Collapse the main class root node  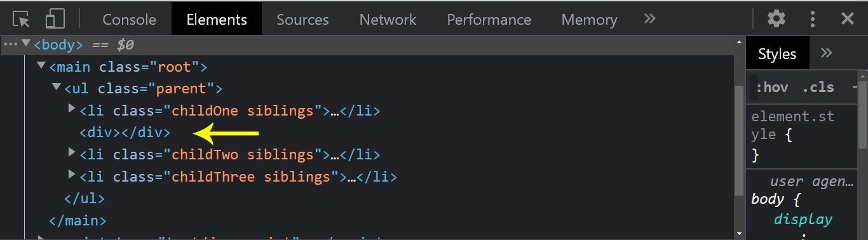(x=41, y=66)
